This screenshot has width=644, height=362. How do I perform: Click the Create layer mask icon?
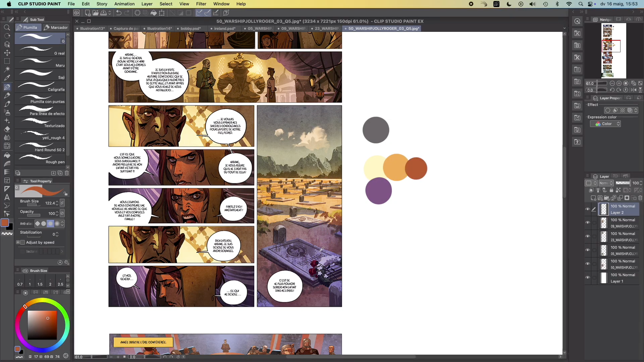[627, 198]
